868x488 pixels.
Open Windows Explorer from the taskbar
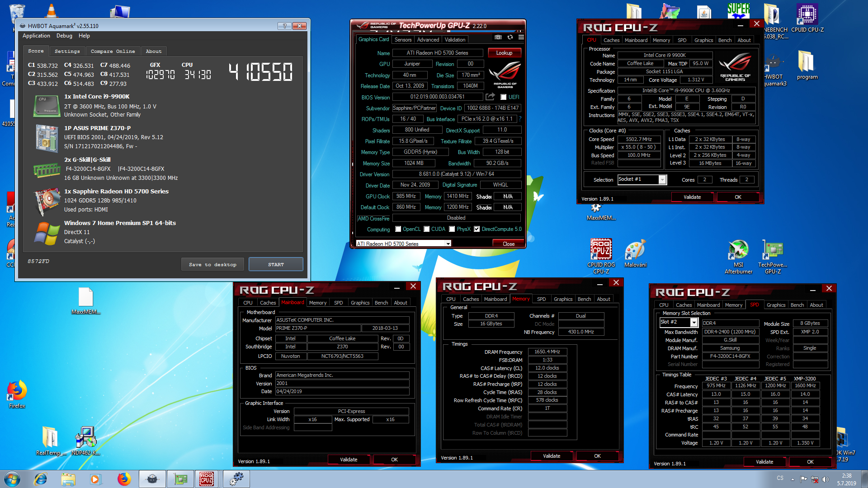click(x=68, y=479)
